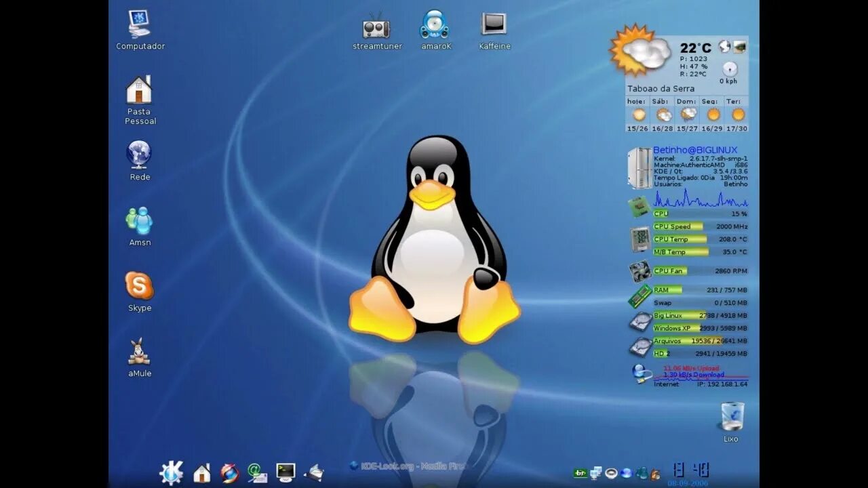Viewport: 868px width, 488px height.
Task: Click the scanner-like icon in the panel
Action: (314, 472)
